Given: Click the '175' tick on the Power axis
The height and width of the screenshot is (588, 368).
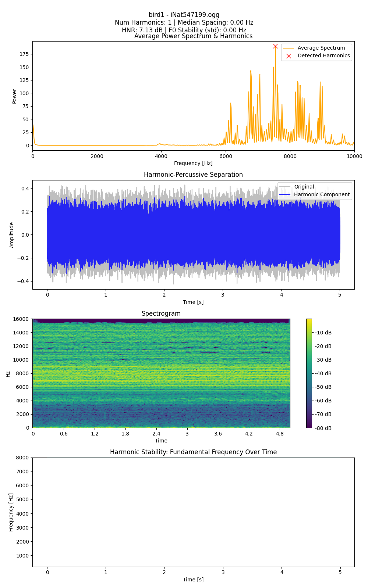Looking at the screenshot, I should point(25,54).
